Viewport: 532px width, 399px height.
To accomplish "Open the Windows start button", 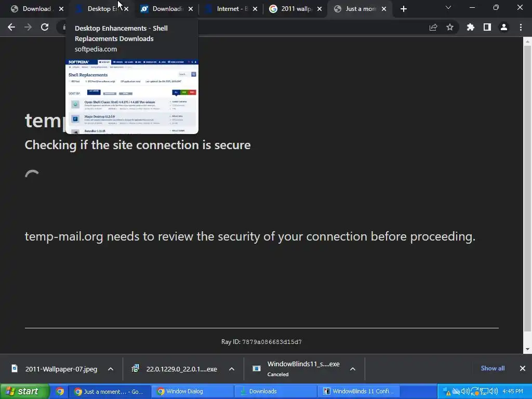I will point(24,391).
